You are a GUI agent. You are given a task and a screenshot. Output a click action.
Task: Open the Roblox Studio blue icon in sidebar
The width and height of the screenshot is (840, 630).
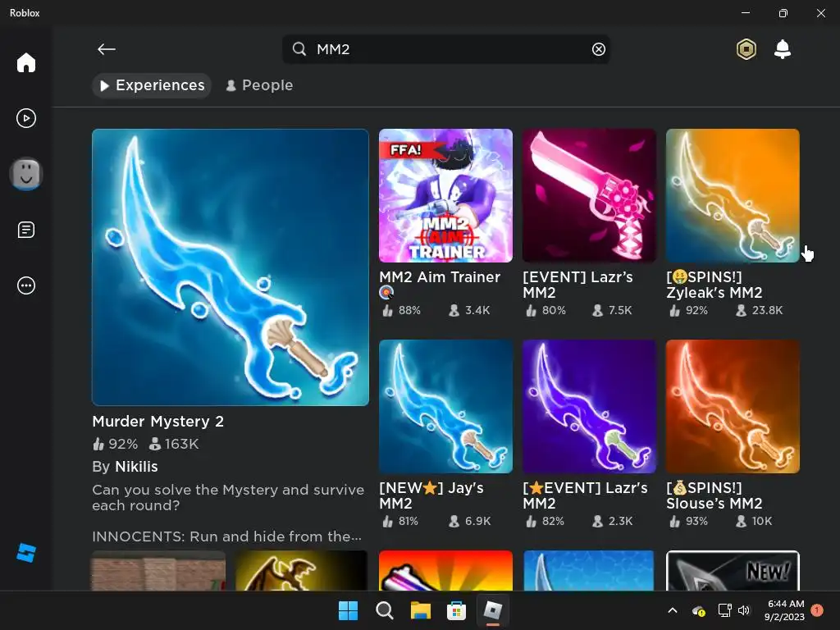pos(25,552)
